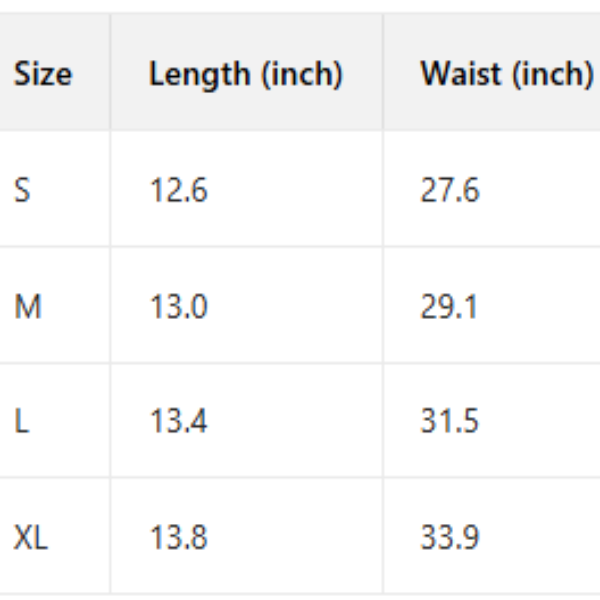Pick the 29.1 waist value
This screenshot has width=600, height=600.
click(450, 306)
